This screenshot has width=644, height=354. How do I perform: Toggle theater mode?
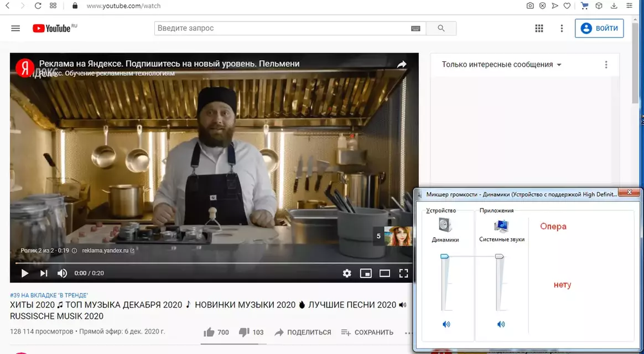click(385, 273)
